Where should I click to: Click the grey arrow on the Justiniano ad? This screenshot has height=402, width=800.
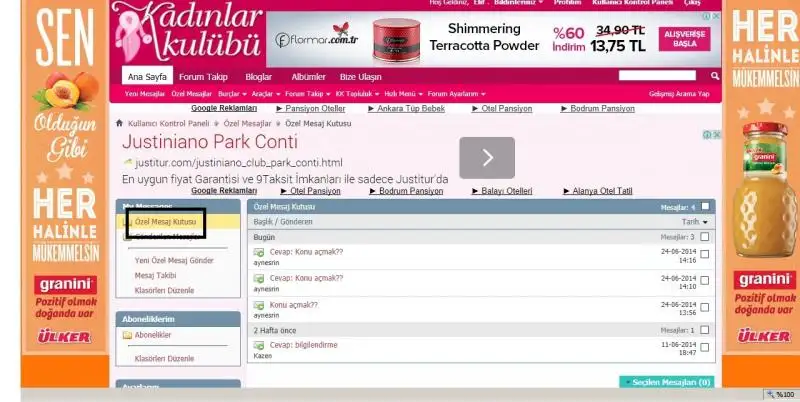point(487,157)
